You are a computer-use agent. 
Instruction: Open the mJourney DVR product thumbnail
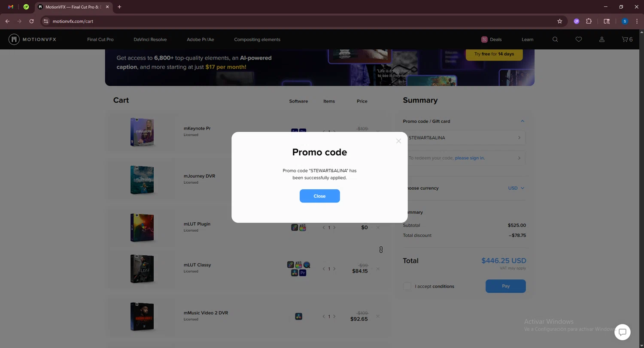[142, 180]
